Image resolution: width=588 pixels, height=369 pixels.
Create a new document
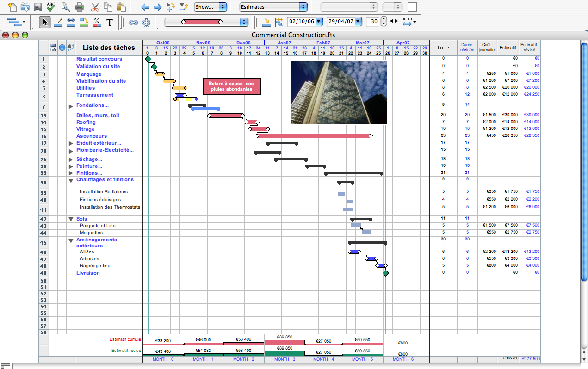(x=12, y=7)
